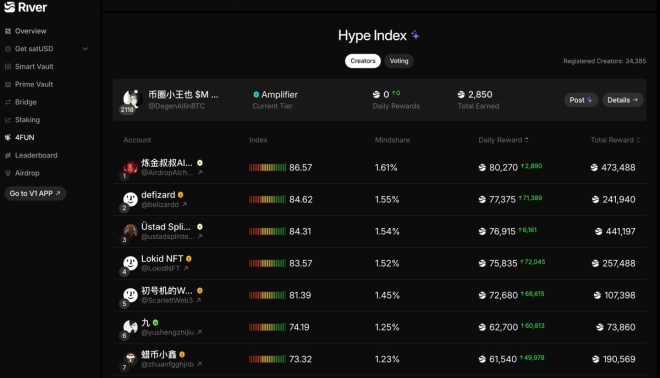This screenshot has height=378, width=660.
Task: Click index bar for 84.62
Action: (267, 200)
